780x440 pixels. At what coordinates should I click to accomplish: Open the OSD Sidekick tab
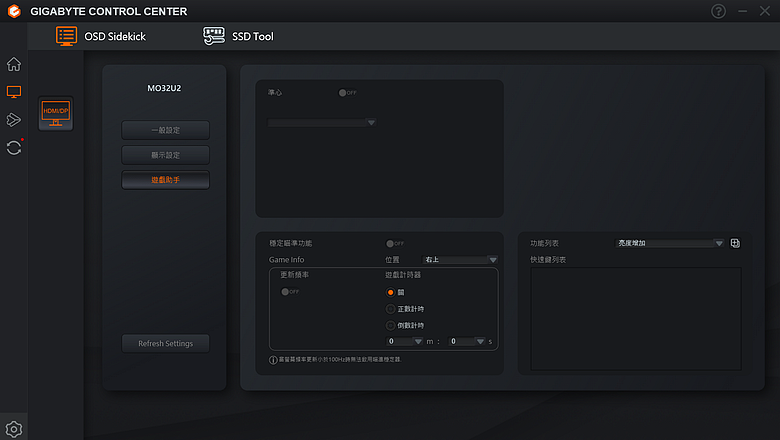coord(101,36)
